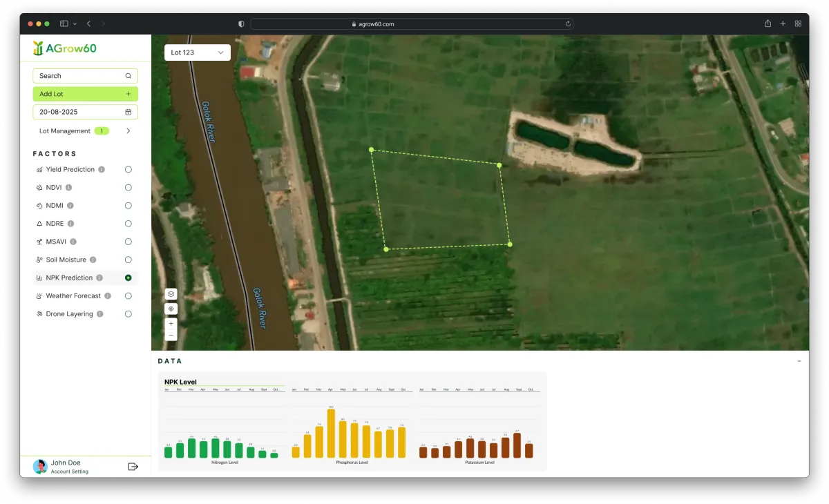Click the date field showing 20-08-2025
This screenshot has height=504, width=829.
pyautogui.click(x=85, y=112)
